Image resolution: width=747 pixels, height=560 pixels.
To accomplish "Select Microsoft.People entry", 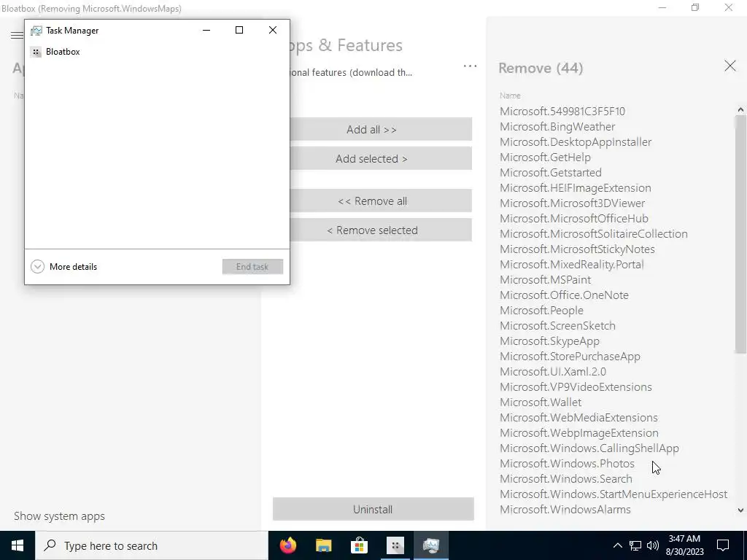I will (x=542, y=311).
